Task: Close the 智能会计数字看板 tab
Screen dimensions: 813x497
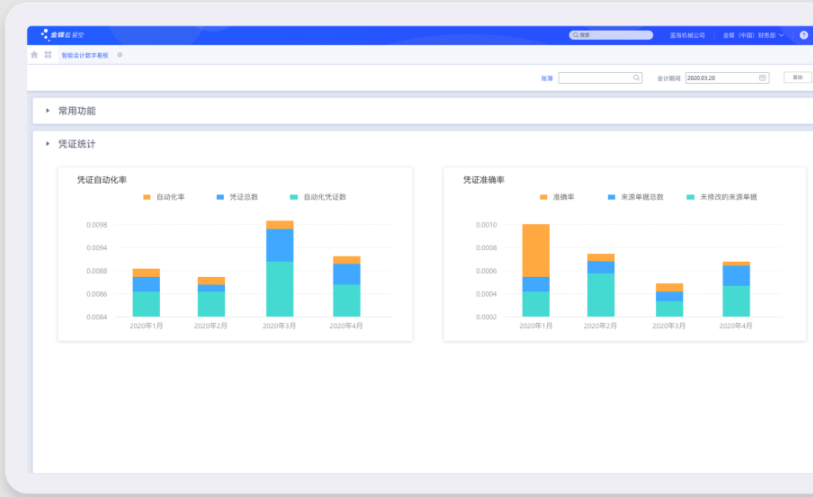Action: point(120,55)
